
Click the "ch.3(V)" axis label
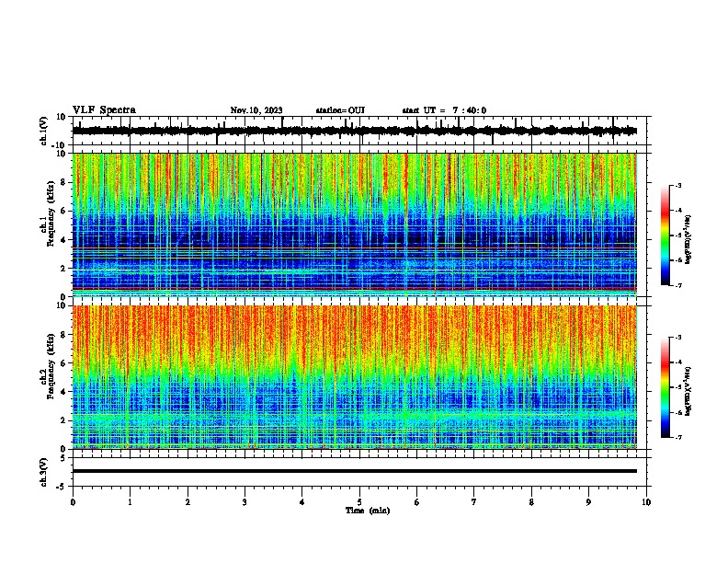(44, 472)
